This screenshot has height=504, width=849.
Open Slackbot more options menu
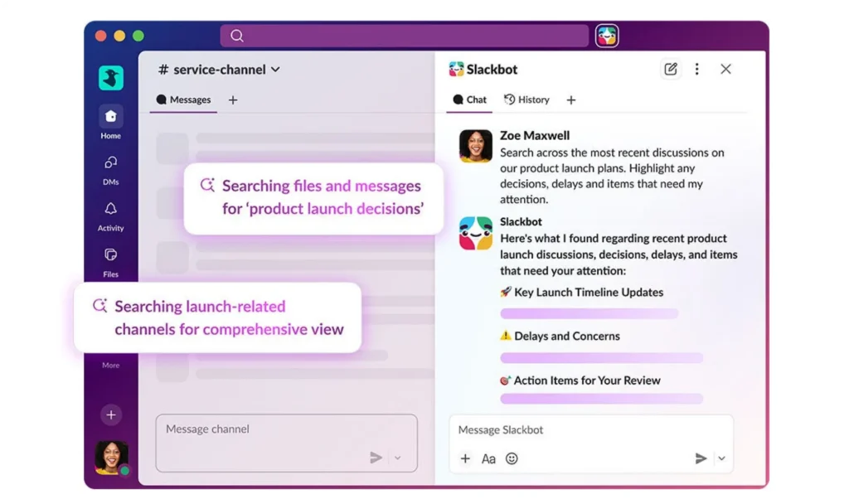[x=696, y=69]
